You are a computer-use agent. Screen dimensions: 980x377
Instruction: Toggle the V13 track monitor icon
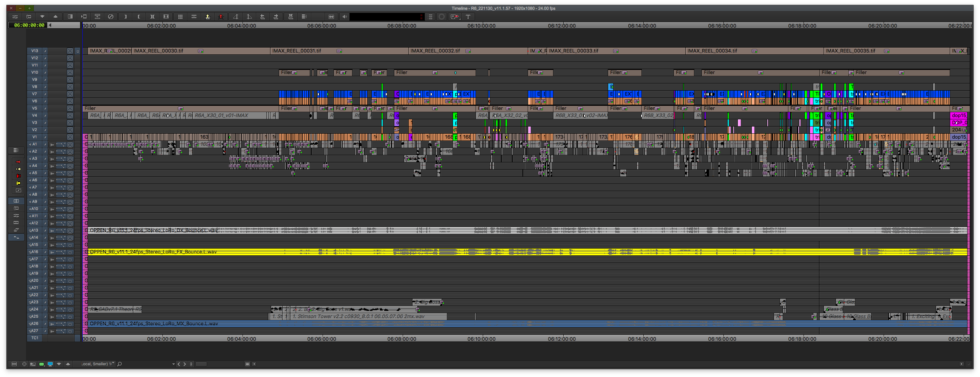(x=70, y=51)
